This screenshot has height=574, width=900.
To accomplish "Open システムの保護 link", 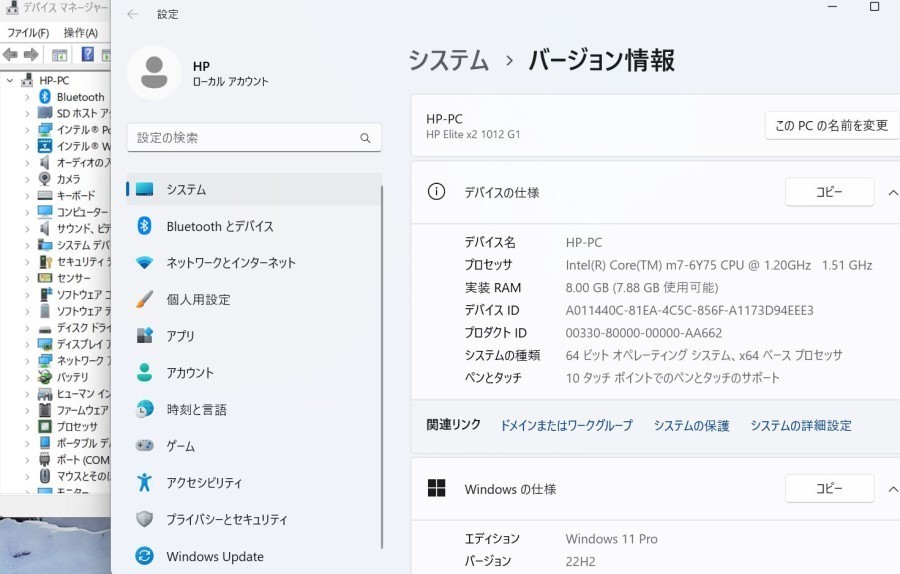I will (691, 425).
